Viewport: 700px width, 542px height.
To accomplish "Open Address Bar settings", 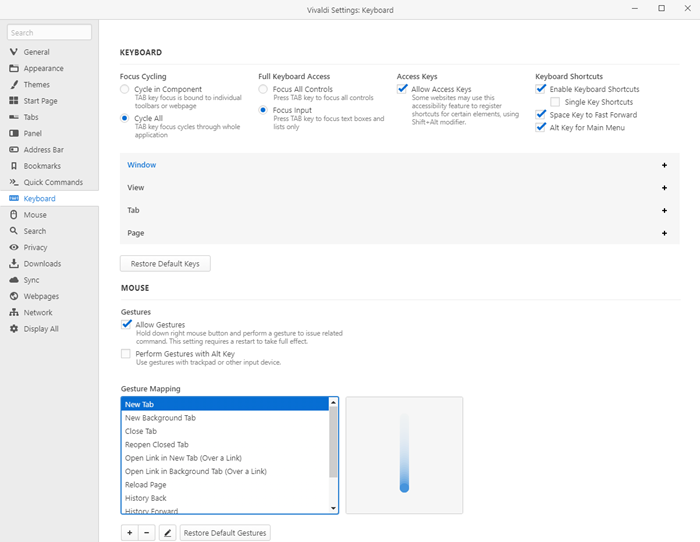I will point(49,150).
